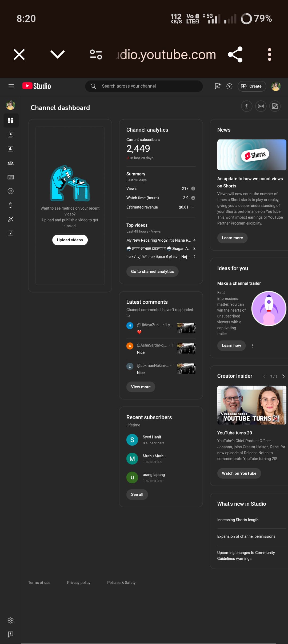The image size is (288, 644).
Task: Click the Go live broadcast icon
Action: pyautogui.click(x=261, y=106)
